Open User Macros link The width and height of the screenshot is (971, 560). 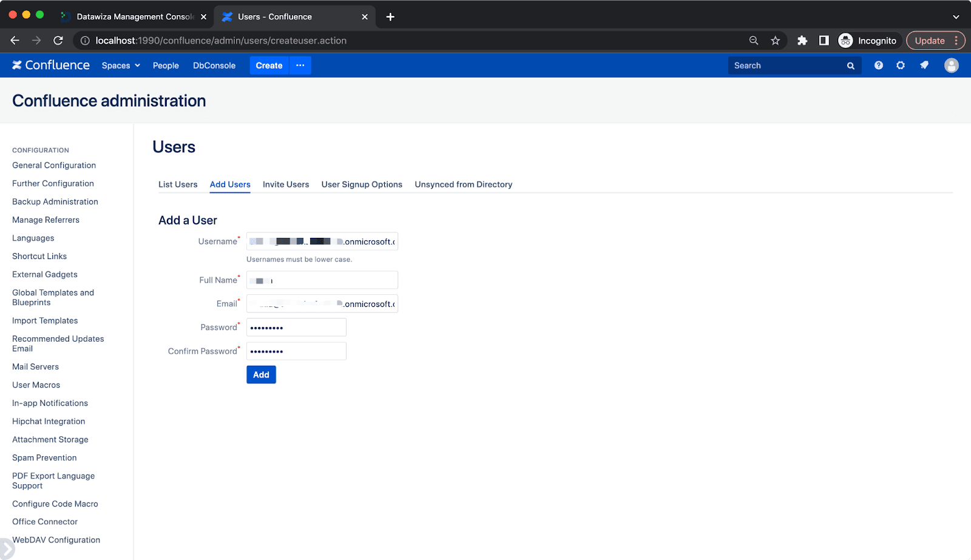coord(36,385)
